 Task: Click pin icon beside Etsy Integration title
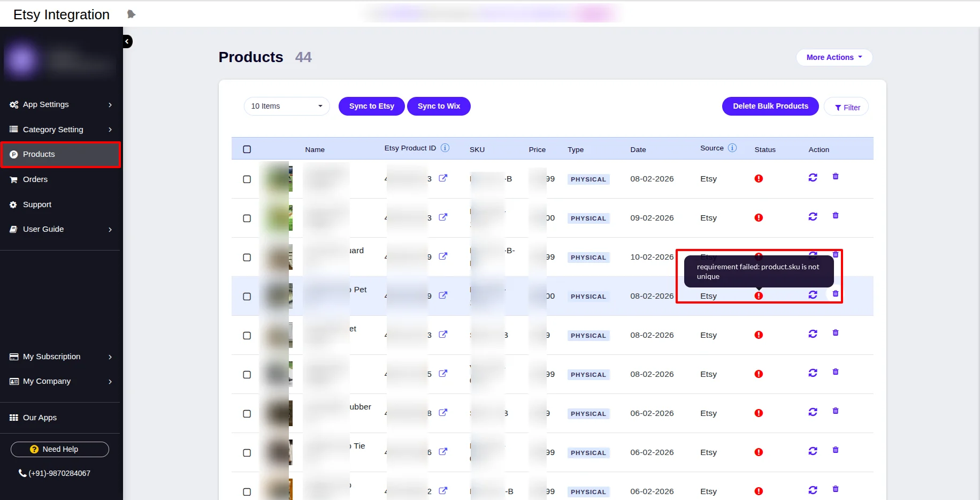[131, 14]
